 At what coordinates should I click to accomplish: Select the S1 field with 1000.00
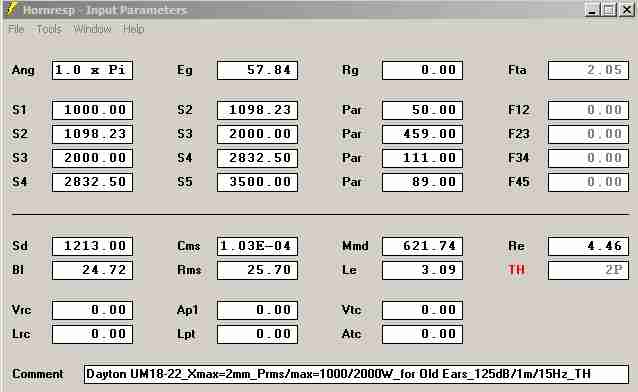[x=92, y=110]
